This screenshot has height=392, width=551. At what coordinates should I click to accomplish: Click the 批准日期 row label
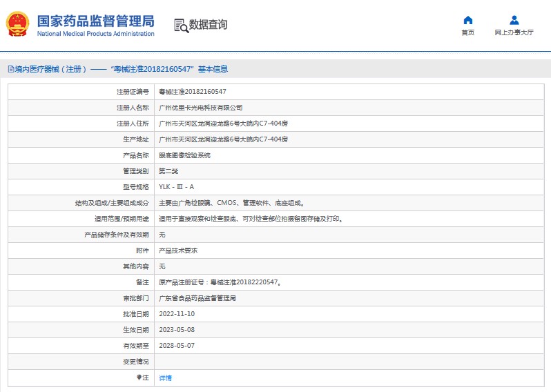pos(136,314)
